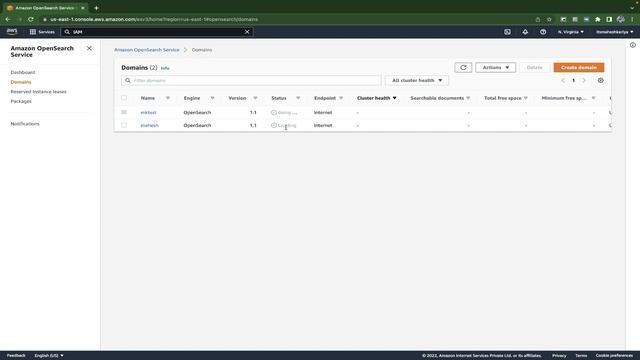Open the mahesh domain link
Screen dimensions: 640x360
pos(149,125)
